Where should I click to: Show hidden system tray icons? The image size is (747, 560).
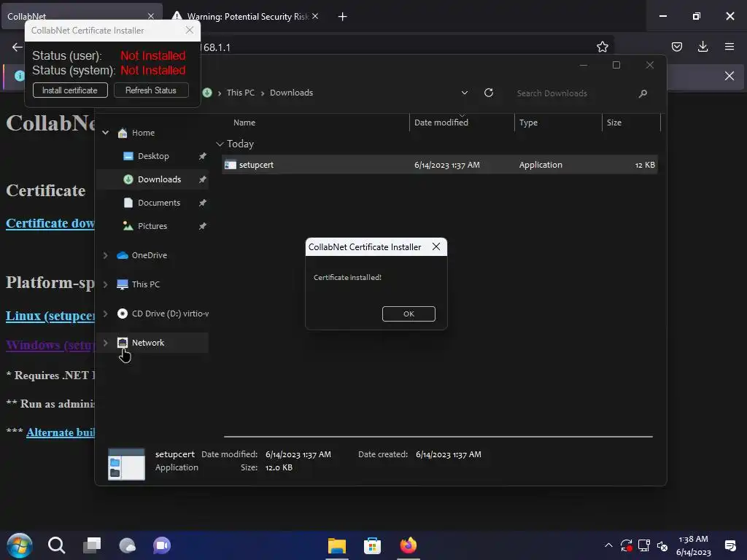point(608,545)
